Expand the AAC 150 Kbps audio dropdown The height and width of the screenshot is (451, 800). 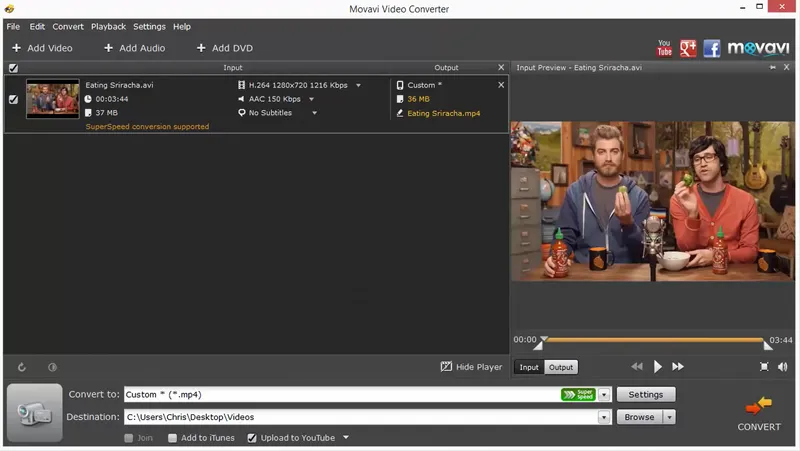tap(311, 99)
